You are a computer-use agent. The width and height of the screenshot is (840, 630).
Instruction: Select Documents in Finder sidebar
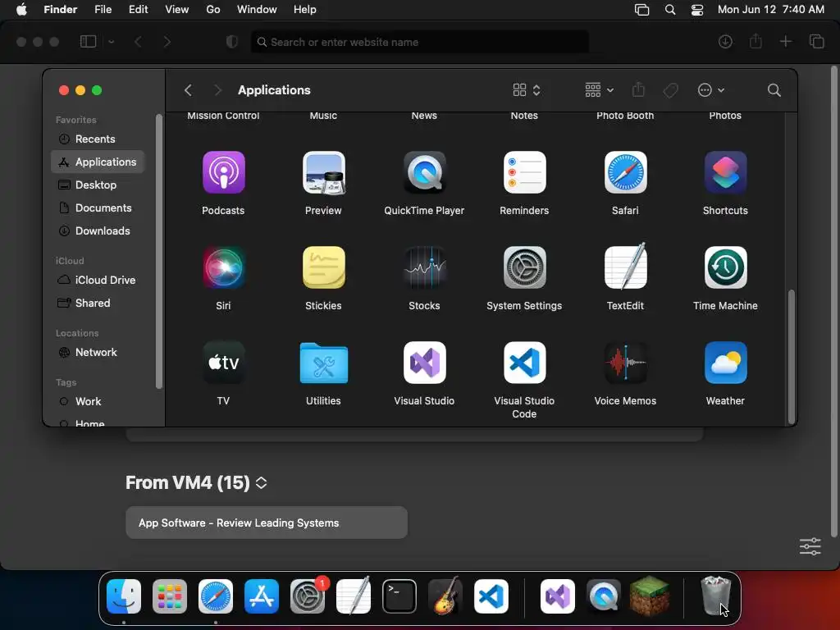tap(98, 208)
